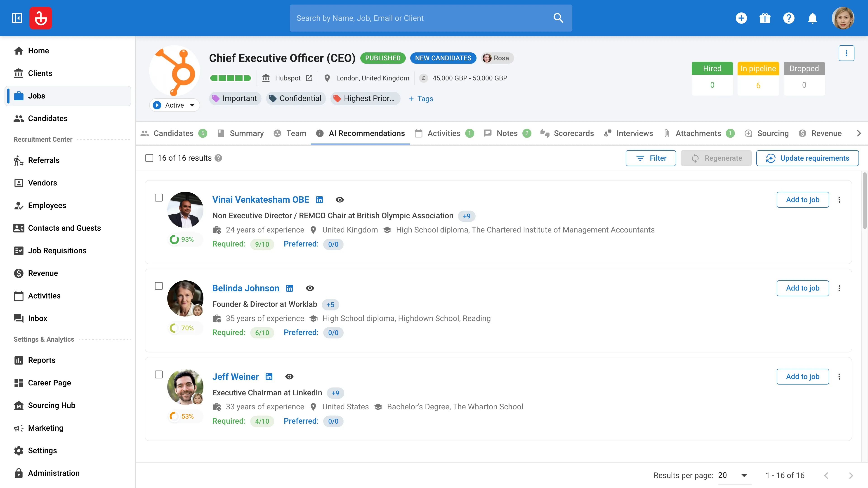Screen dimensions: 868x488
Task: Add Belinda Johnson to job
Action: pos(803,288)
